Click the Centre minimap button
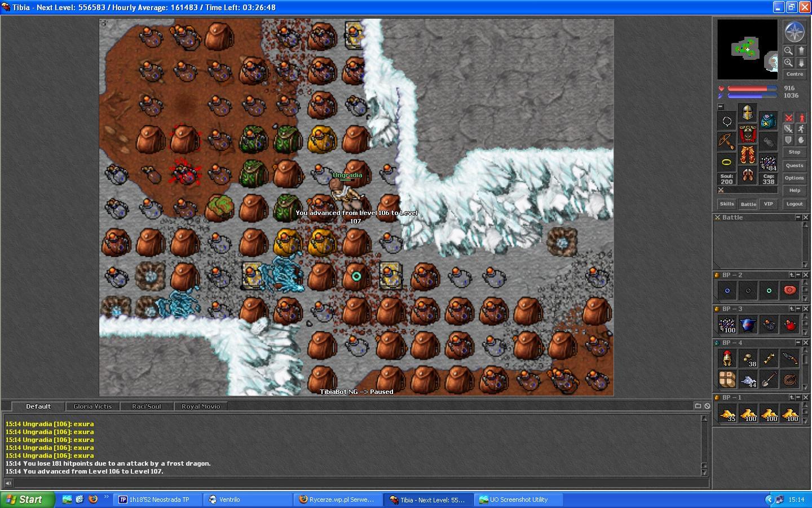This screenshot has width=812, height=508. pyautogui.click(x=795, y=74)
